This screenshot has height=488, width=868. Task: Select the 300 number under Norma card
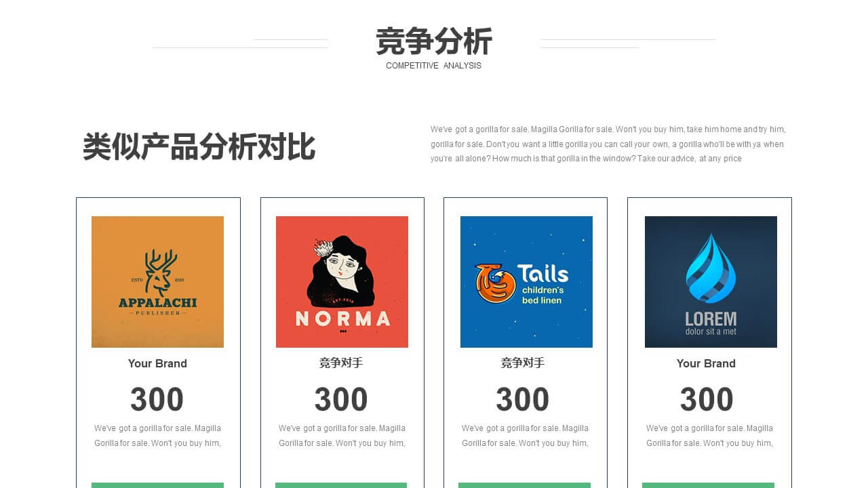341,400
